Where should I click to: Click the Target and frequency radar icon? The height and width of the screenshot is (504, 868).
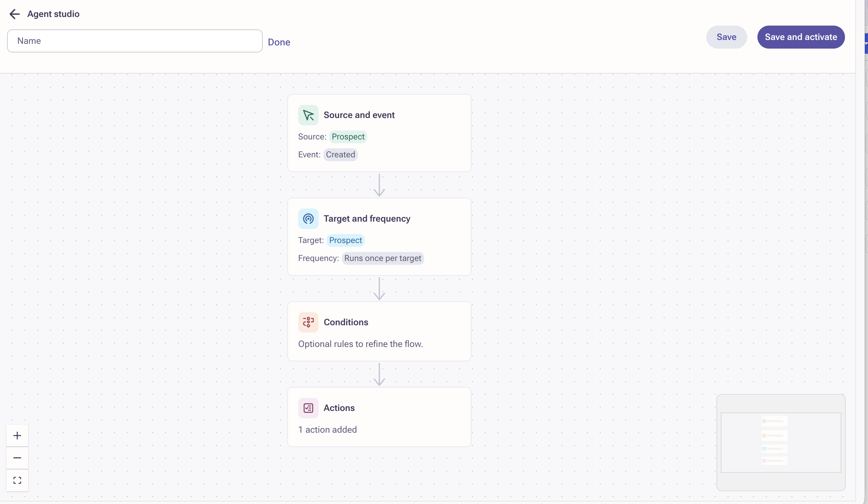[x=308, y=218]
